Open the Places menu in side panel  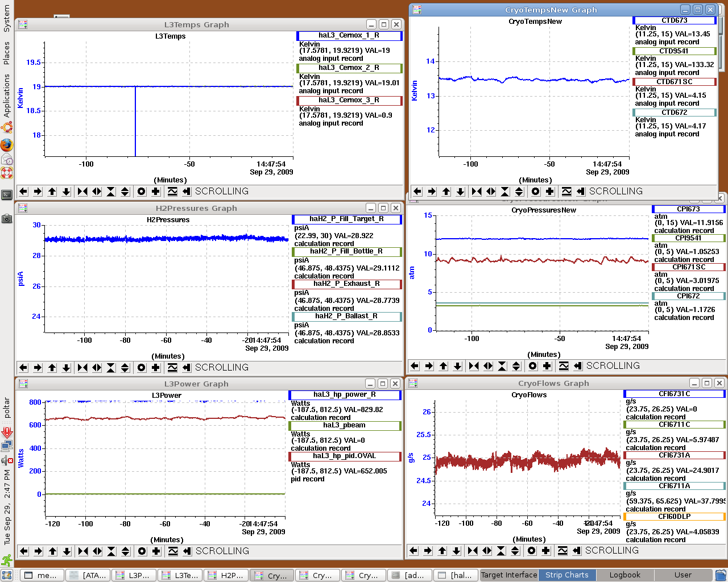(x=7, y=53)
